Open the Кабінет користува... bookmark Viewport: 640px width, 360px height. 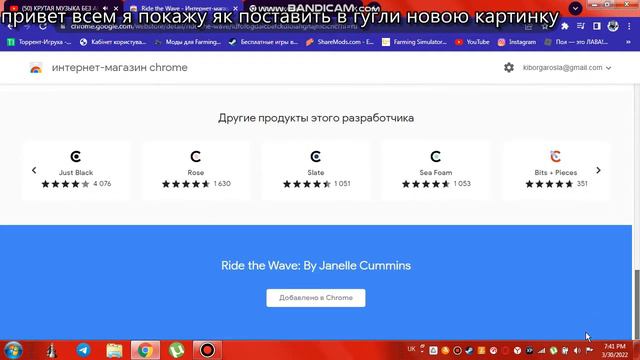point(113,42)
